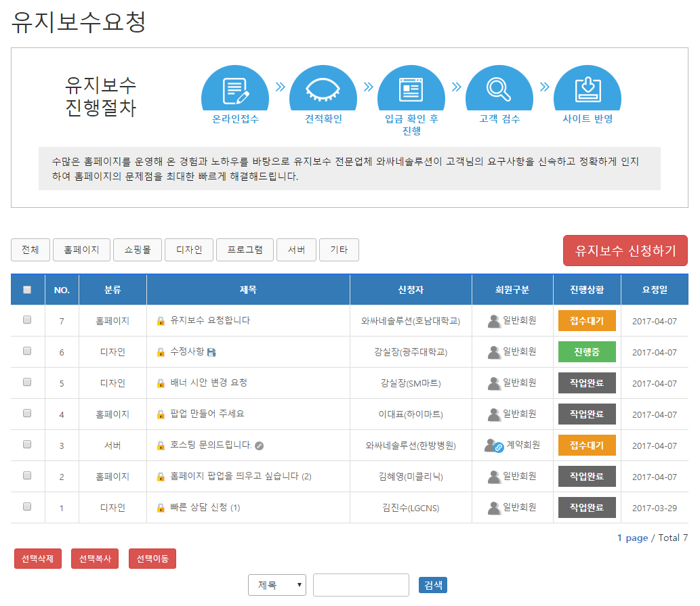Click the customer inspection (고객 검수) magnifier icon
Screen dimensions: 700x606
(x=499, y=89)
